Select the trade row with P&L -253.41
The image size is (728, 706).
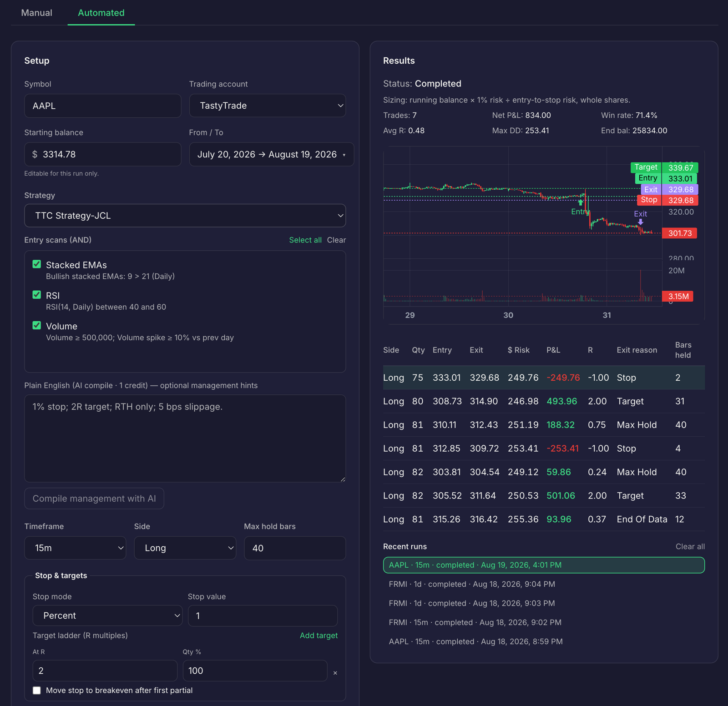pos(544,449)
